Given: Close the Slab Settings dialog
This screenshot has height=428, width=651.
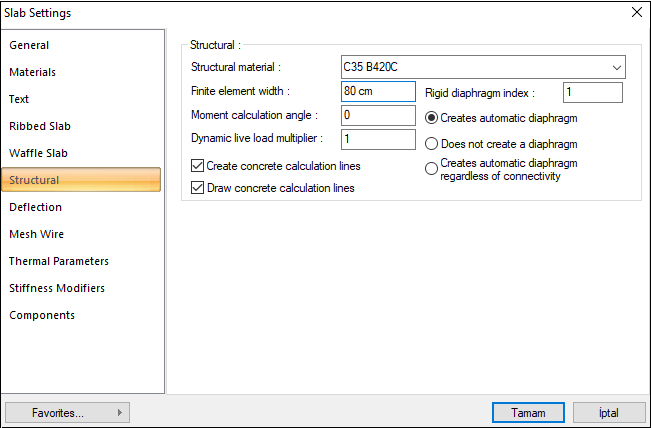Looking at the screenshot, I should click(x=636, y=13).
